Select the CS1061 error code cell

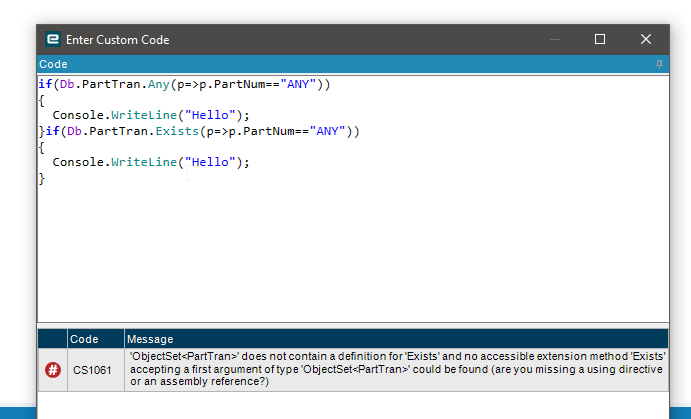96,370
